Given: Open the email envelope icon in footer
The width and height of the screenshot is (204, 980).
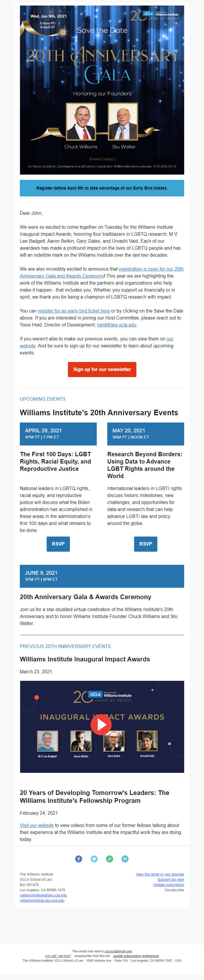Looking at the screenshot, I should (125, 859).
